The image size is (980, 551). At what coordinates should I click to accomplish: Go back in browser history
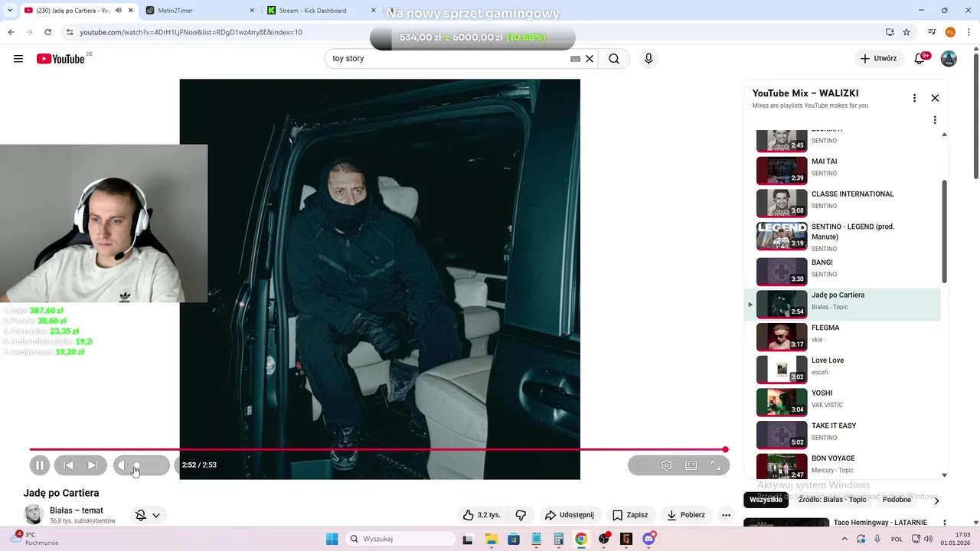11,32
